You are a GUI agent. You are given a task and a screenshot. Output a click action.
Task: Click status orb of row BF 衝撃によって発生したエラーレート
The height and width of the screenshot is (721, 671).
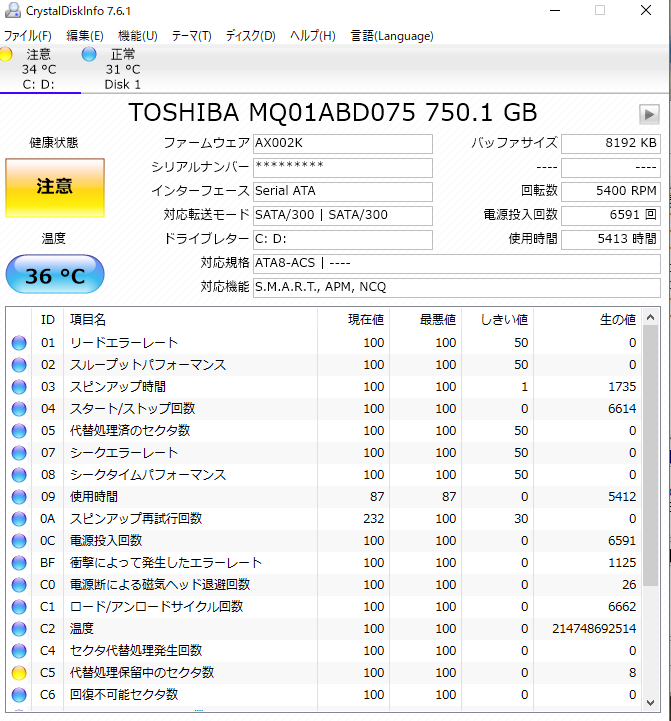click(x=19, y=563)
